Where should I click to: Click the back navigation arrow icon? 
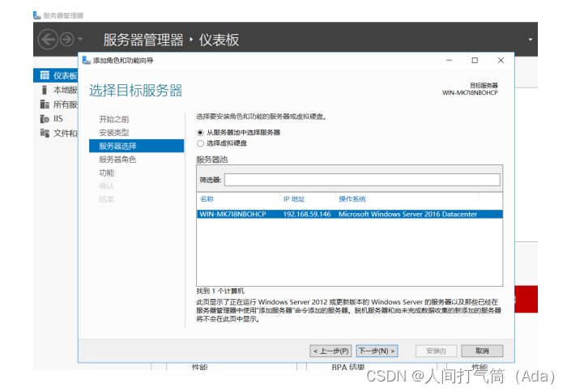click(x=48, y=39)
